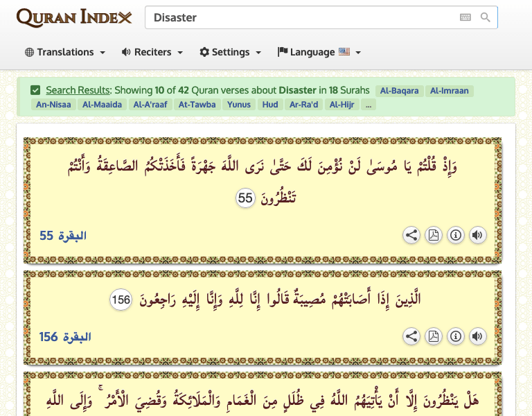Show info for verse 55
The height and width of the screenshot is (416, 532).
456,235
